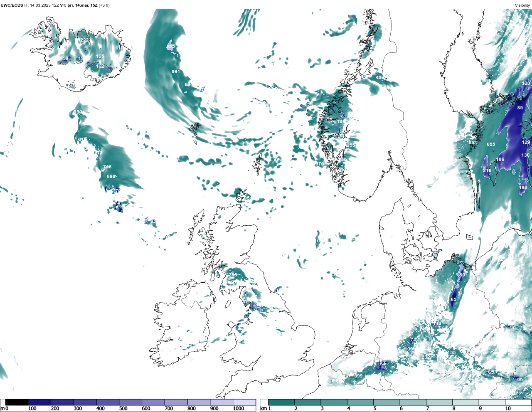Click the 5–6 km legend swatch
532x412 pixels.
tap(387, 402)
